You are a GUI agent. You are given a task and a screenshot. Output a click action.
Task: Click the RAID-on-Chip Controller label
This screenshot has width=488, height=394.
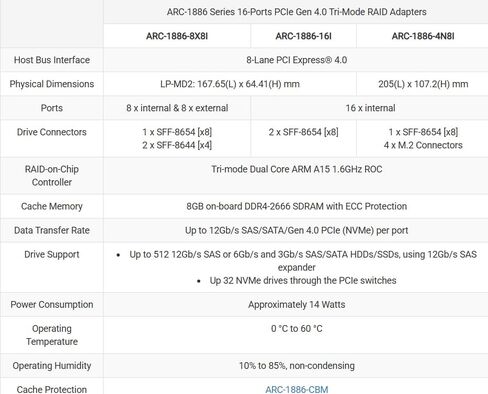(52, 176)
